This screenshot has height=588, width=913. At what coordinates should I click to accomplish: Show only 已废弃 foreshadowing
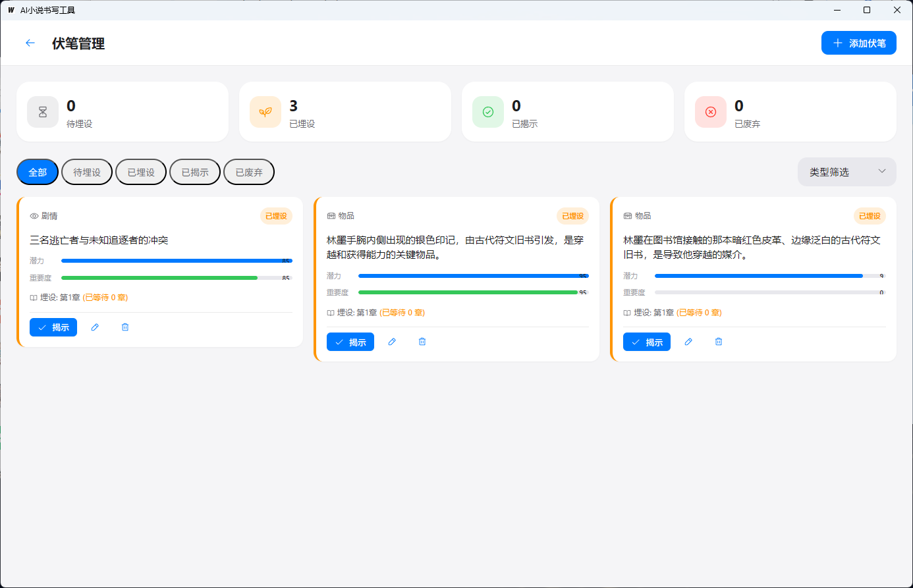coord(249,172)
